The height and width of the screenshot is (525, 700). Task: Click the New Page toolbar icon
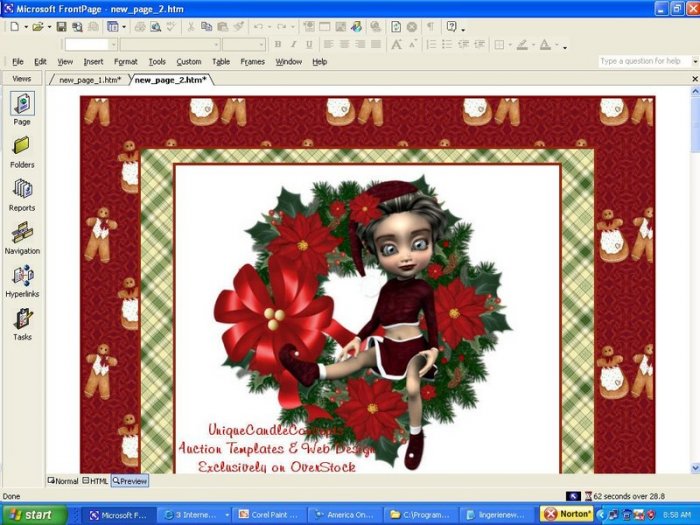[x=15, y=27]
